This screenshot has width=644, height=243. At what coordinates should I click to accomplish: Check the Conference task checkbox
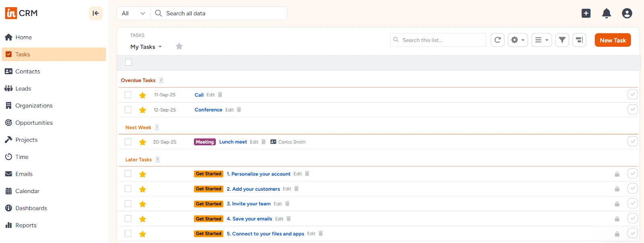(128, 109)
